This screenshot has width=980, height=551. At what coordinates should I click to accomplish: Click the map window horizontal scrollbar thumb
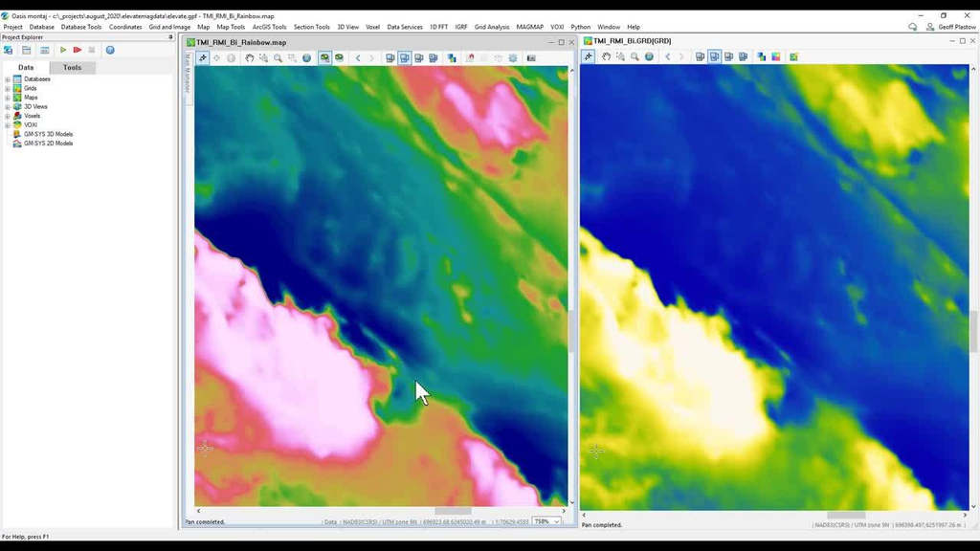coord(453,511)
